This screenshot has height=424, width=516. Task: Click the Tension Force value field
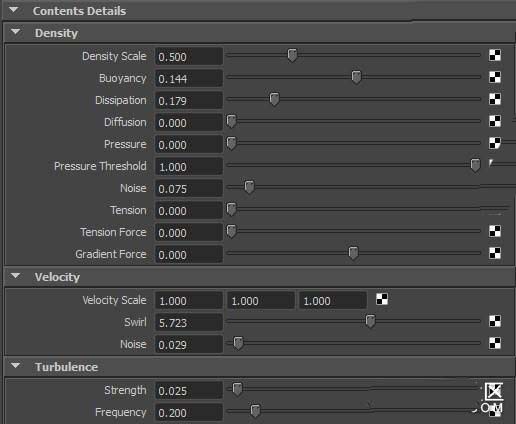point(189,232)
